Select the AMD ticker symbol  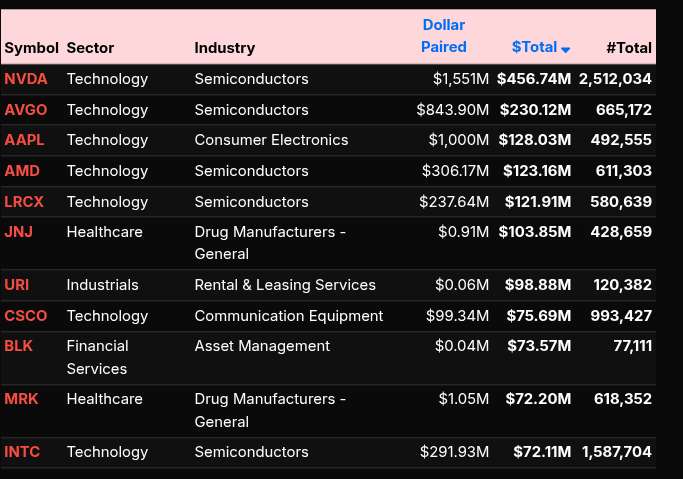pos(21,171)
